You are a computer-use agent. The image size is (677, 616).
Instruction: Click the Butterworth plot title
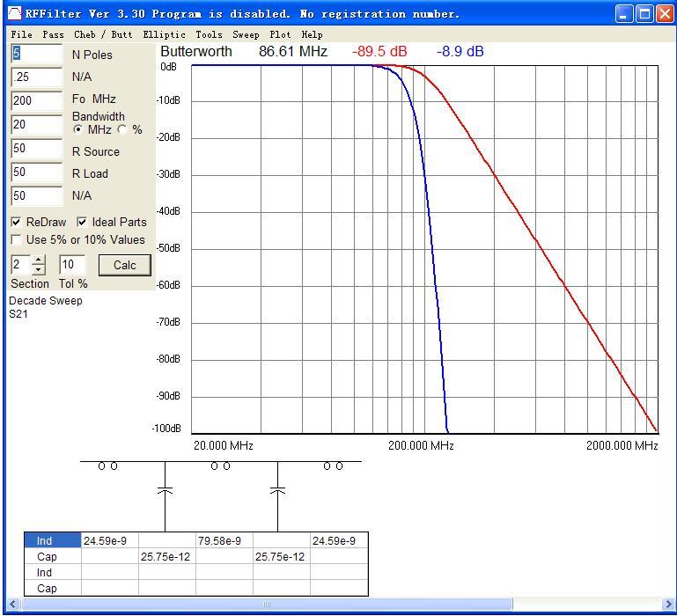[196, 51]
